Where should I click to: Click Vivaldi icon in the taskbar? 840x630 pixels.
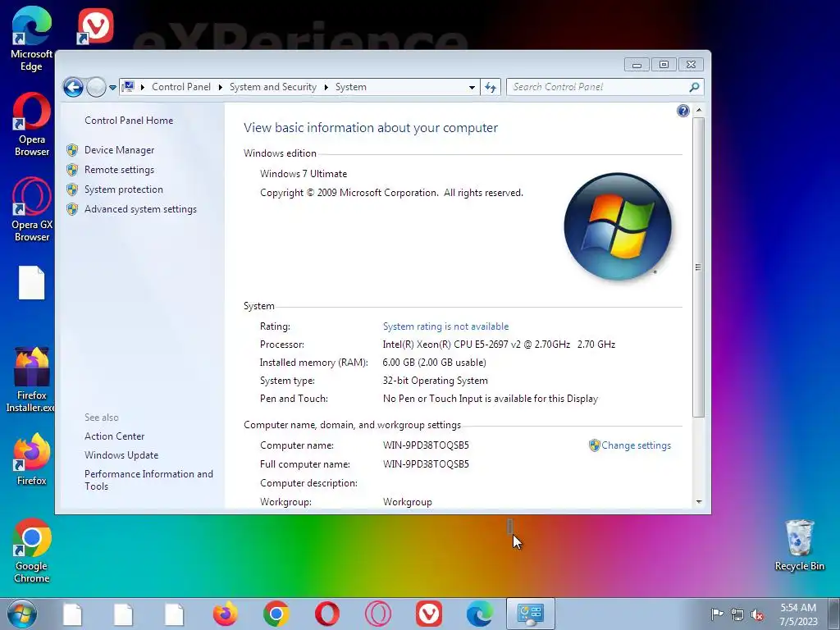pyautogui.click(x=428, y=614)
